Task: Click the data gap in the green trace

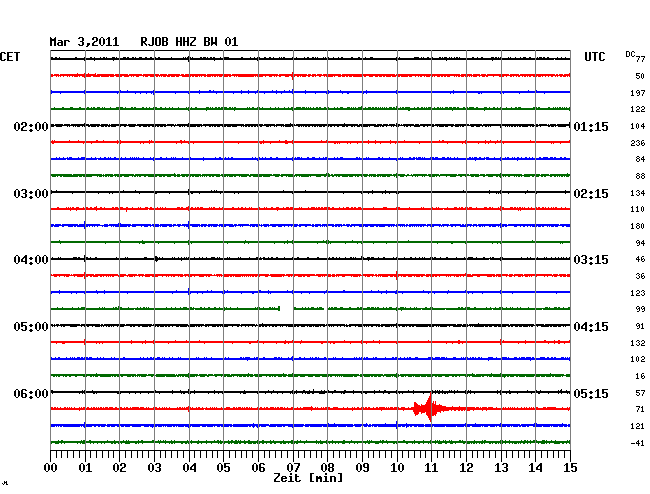Action: coord(287,309)
